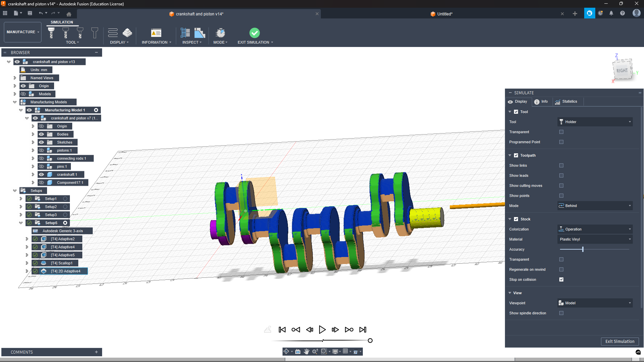Viewport: 644px width, 362px height.
Task: Click the Display stock icon
Action: tap(127, 33)
